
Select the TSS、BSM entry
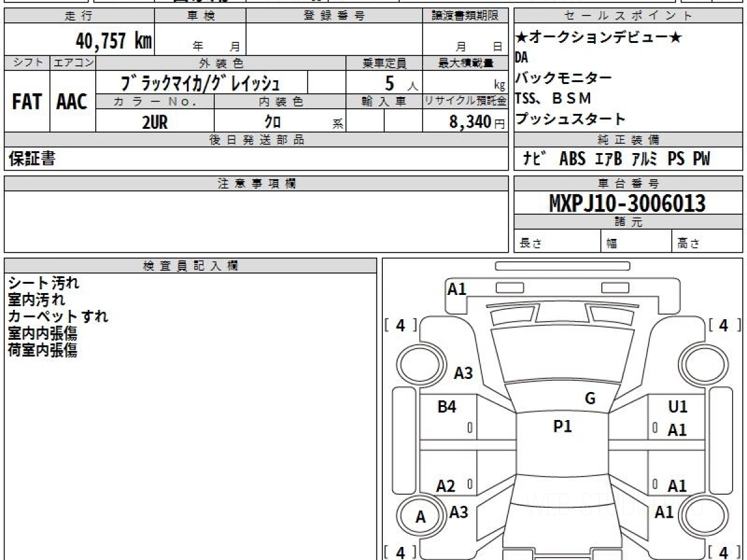(553, 98)
